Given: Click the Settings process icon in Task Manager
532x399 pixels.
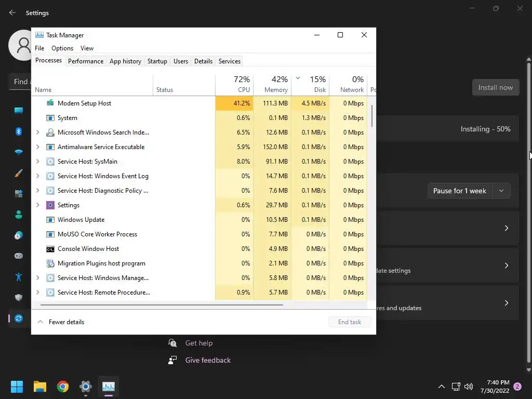Looking at the screenshot, I should click(50, 205).
